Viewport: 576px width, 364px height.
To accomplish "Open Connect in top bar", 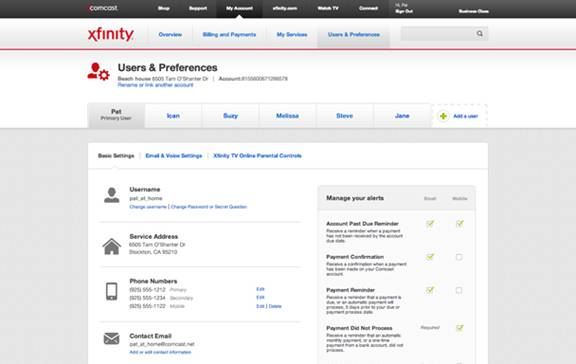I will [368, 8].
